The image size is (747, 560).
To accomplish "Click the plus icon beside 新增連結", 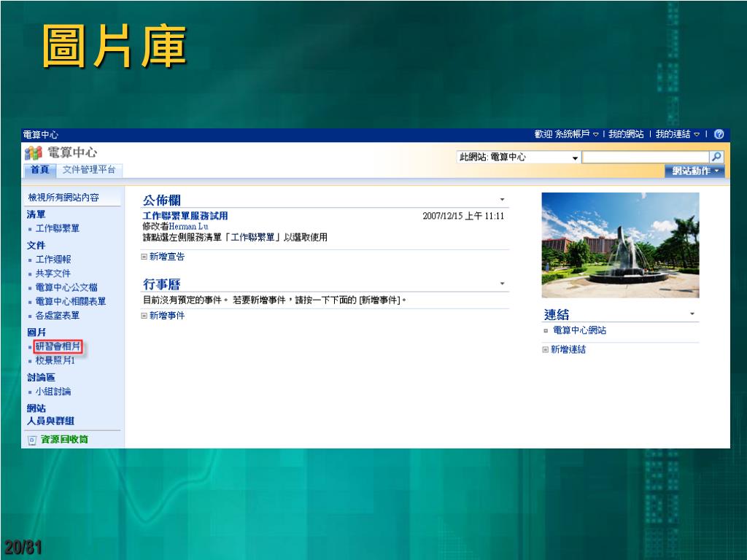I will pyautogui.click(x=546, y=349).
